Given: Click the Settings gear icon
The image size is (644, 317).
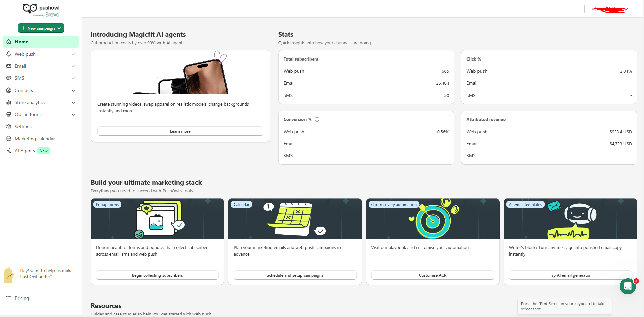Looking at the screenshot, I should tap(9, 127).
